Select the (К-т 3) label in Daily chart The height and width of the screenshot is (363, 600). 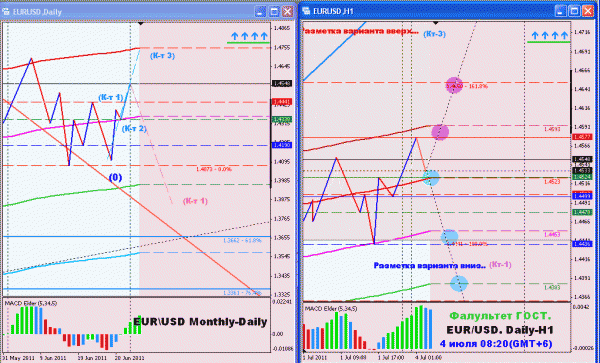click(x=162, y=56)
